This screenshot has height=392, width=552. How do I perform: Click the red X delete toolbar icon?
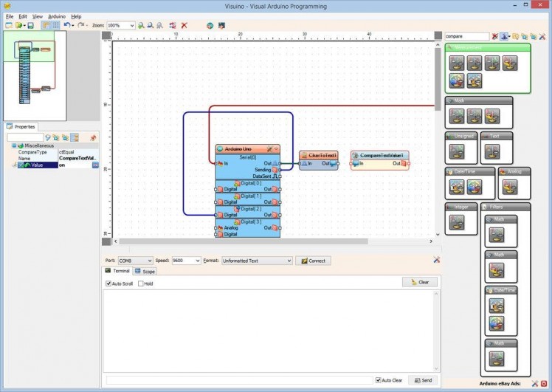point(184,25)
